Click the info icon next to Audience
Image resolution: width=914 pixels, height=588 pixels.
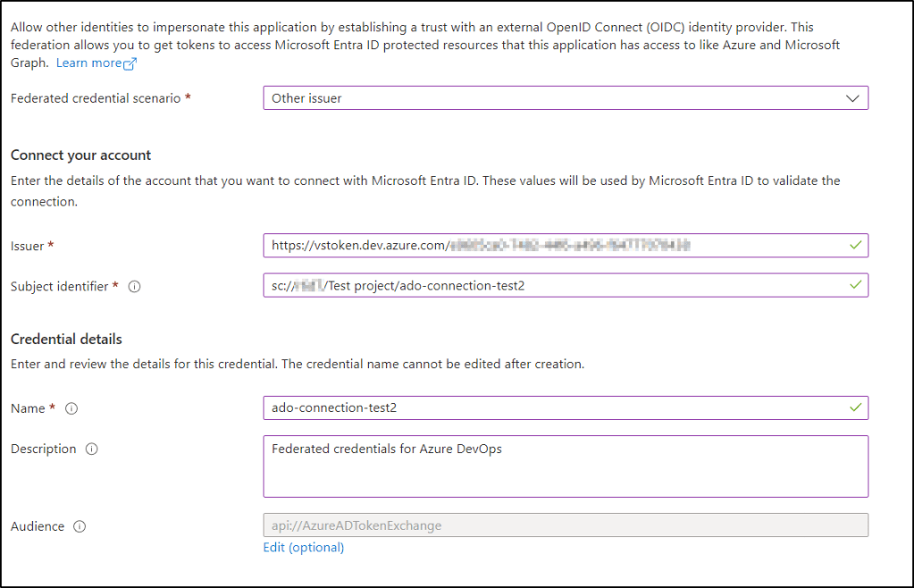point(80,526)
